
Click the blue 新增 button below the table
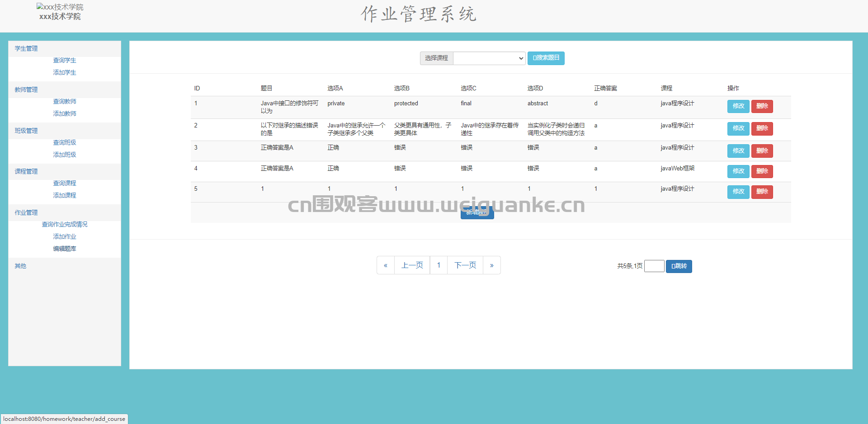coord(477,212)
